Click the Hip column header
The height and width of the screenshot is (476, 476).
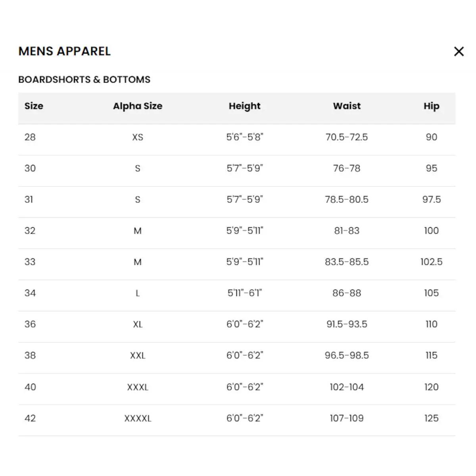tap(431, 106)
